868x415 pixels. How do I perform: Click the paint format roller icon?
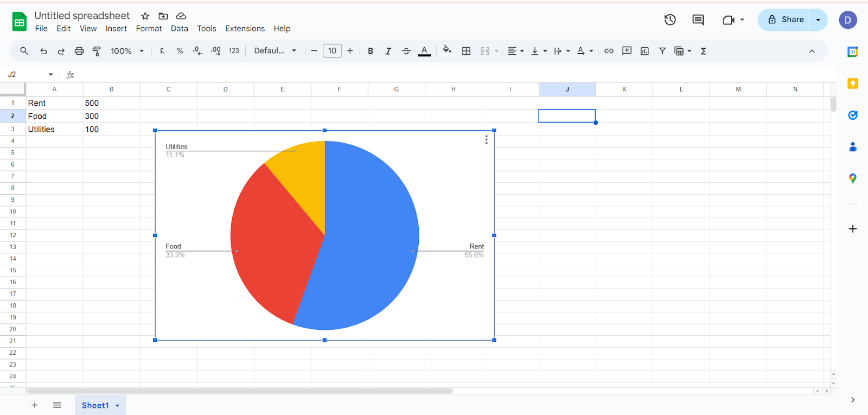(x=97, y=51)
